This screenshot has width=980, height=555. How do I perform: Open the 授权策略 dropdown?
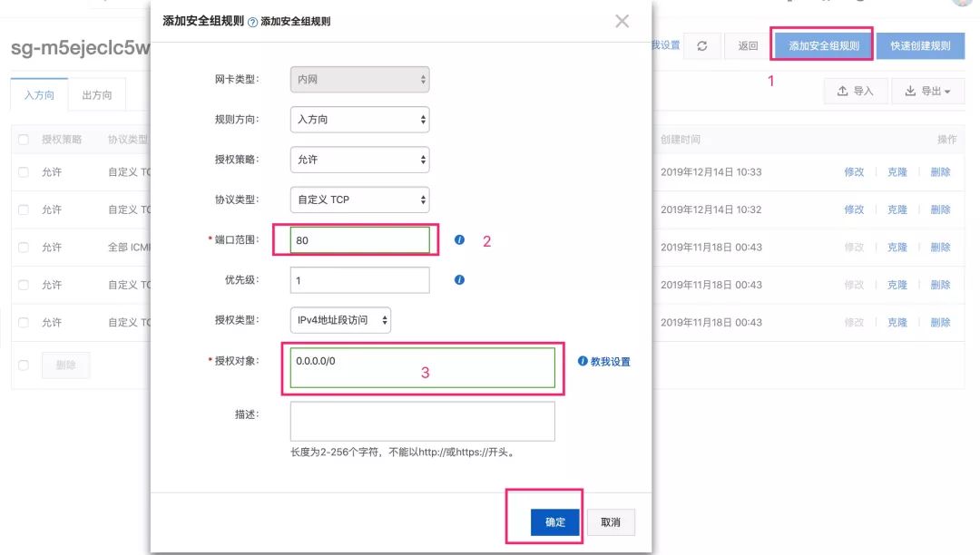360,160
